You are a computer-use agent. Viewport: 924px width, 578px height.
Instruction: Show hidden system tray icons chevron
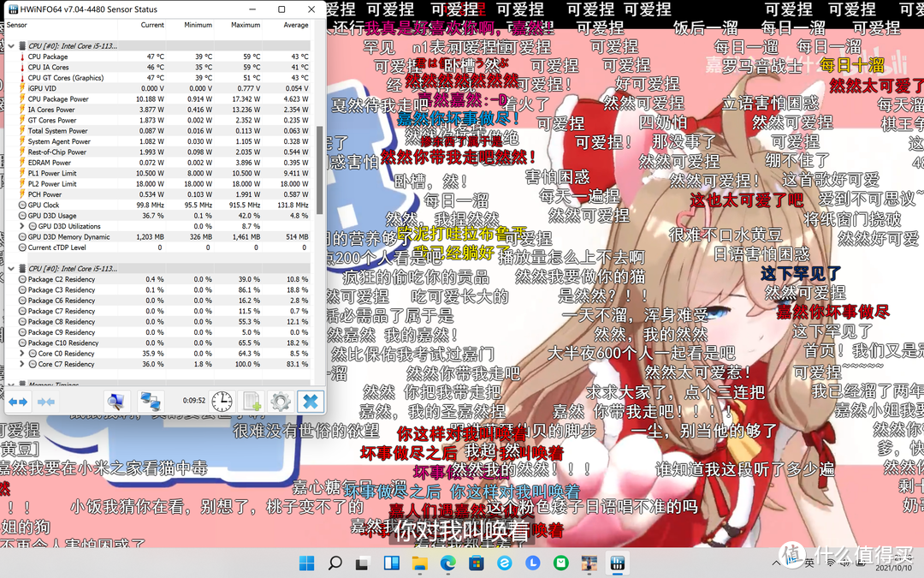777,563
